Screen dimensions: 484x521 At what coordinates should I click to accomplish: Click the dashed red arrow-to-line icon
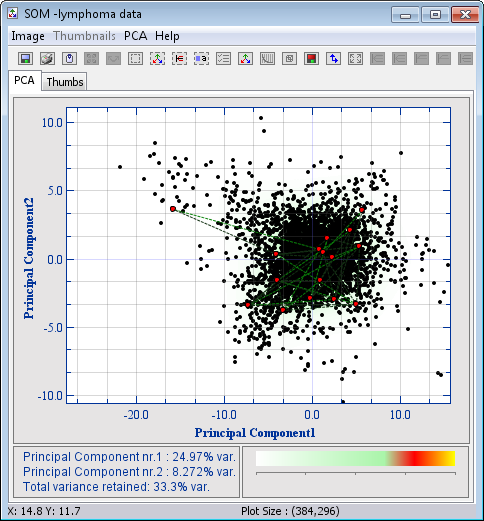(179, 59)
